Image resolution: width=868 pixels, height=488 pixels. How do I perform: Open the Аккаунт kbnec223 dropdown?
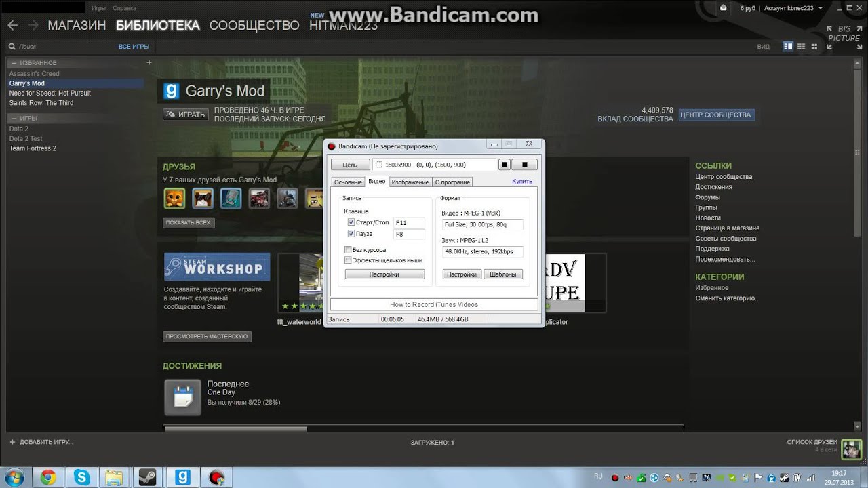click(793, 8)
